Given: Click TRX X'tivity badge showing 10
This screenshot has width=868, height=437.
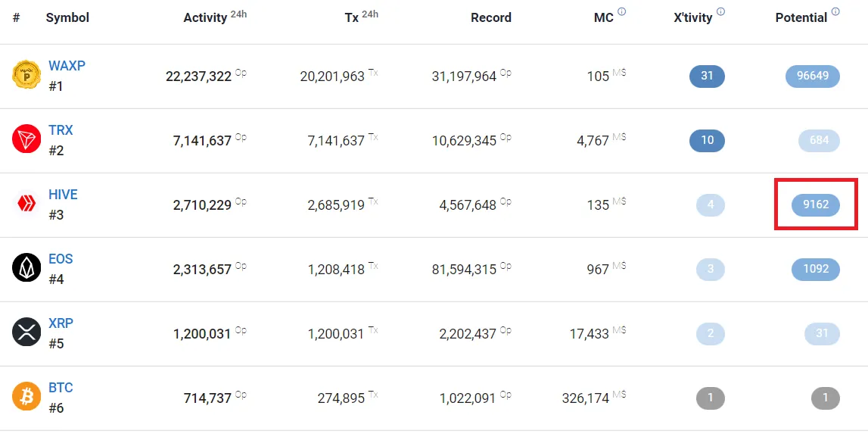Looking at the screenshot, I should (707, 140).
